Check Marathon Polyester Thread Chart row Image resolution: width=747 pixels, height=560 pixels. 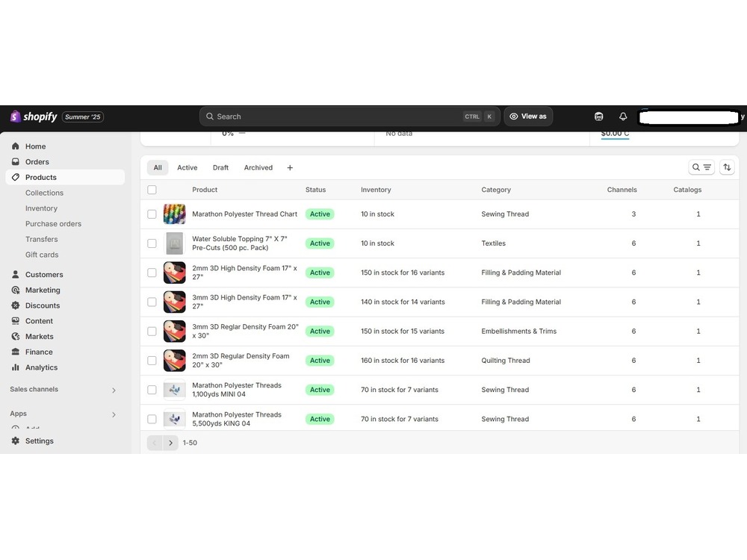pyautogui.click(x=152, y=214)
